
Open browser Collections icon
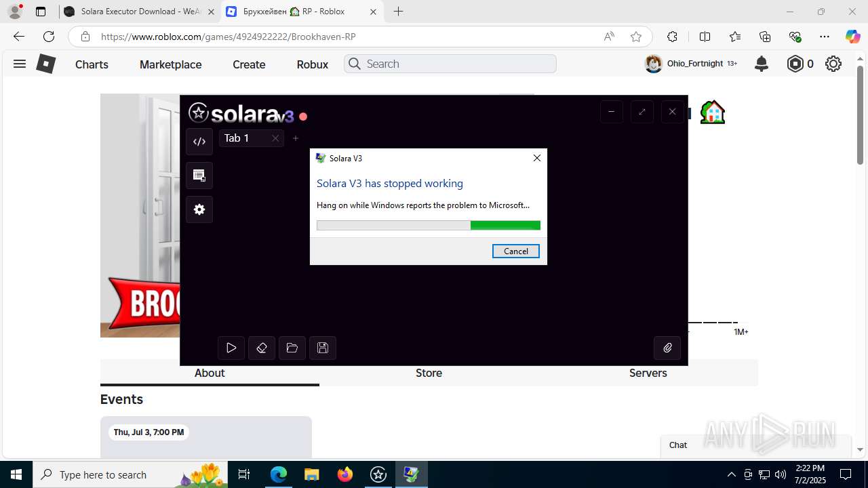point(765,37)
